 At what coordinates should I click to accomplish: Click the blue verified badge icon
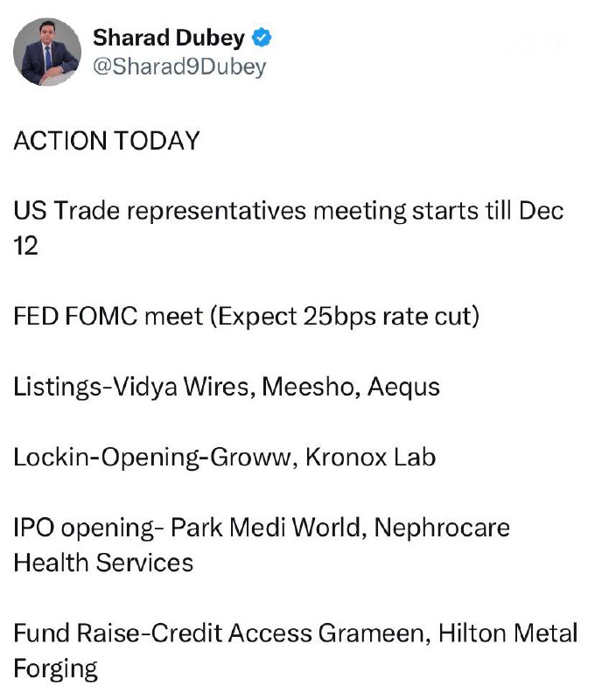pyautogui.click(x=262, y=38)
